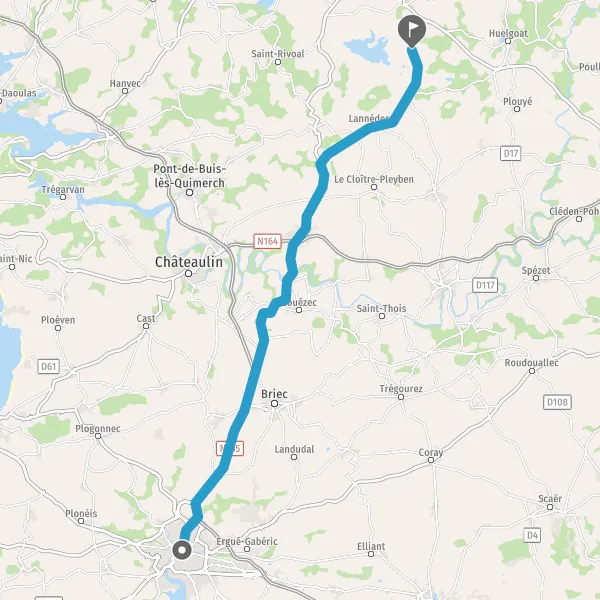
Task: Click the Ergué-Gabéric label
Action: tap(247, 541)
